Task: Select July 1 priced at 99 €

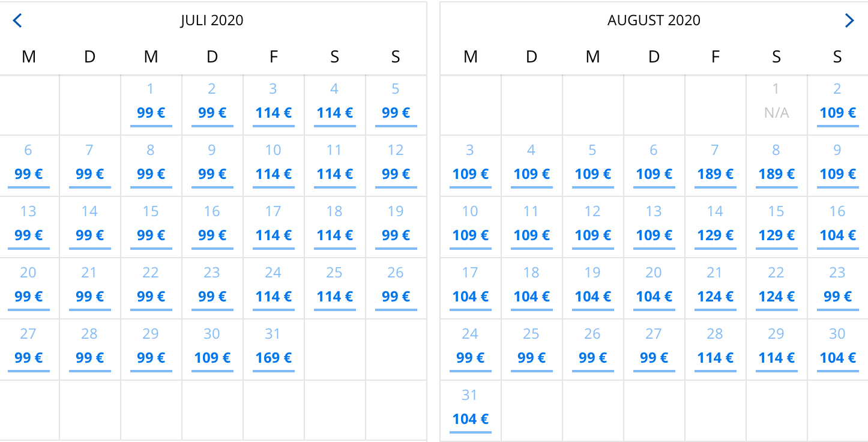Action: tap(151, 105)
